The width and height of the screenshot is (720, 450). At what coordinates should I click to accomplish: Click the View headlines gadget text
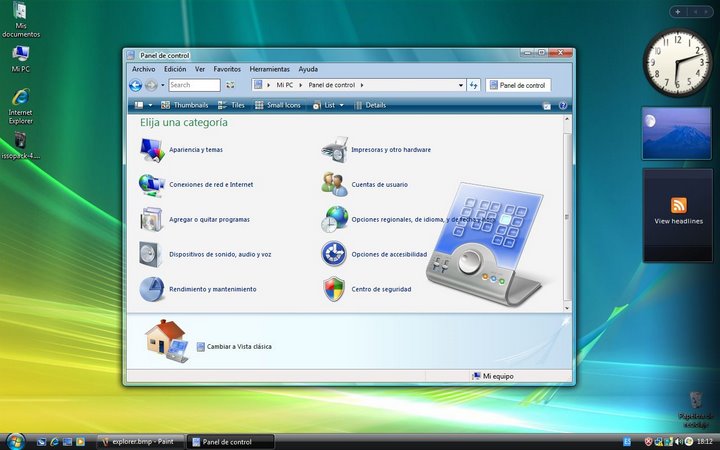click(678, 221)
